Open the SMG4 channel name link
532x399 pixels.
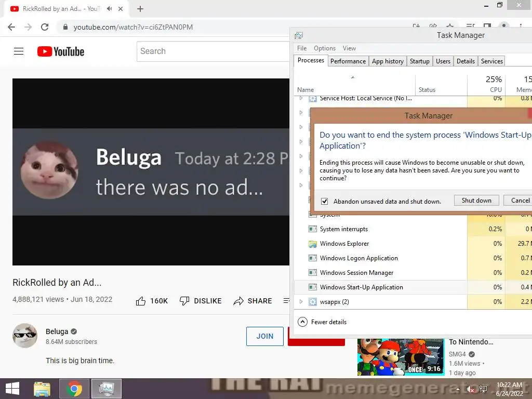click(x=457, y=354)
